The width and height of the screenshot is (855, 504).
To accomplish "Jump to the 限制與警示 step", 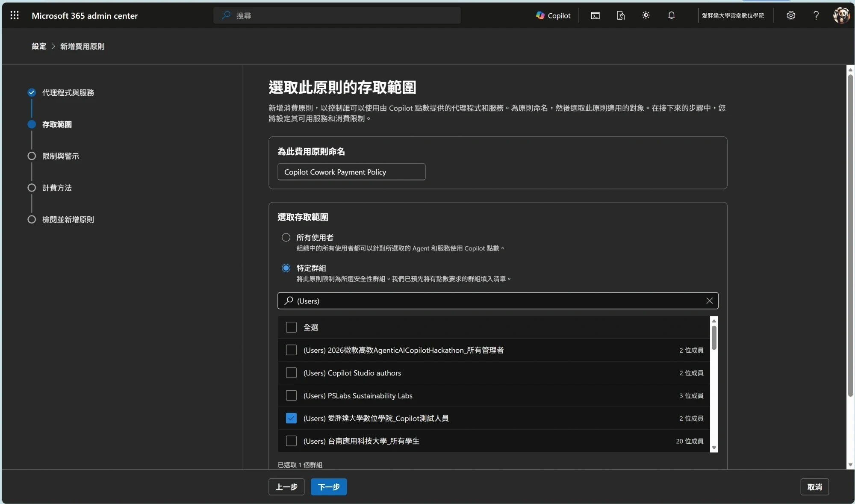I will tap(60, 156).
